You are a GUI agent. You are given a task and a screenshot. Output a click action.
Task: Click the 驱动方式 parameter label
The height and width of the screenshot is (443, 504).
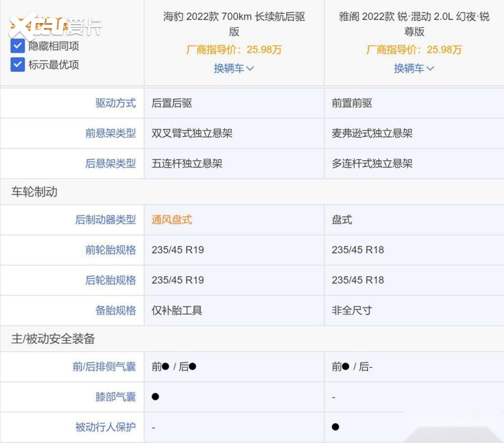point(115,103)
